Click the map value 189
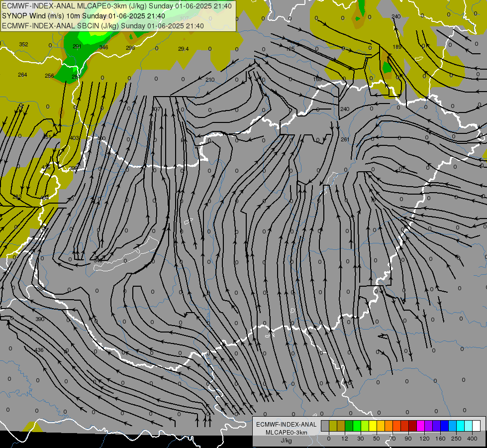 pyautogui.click(x=397, y=47)
